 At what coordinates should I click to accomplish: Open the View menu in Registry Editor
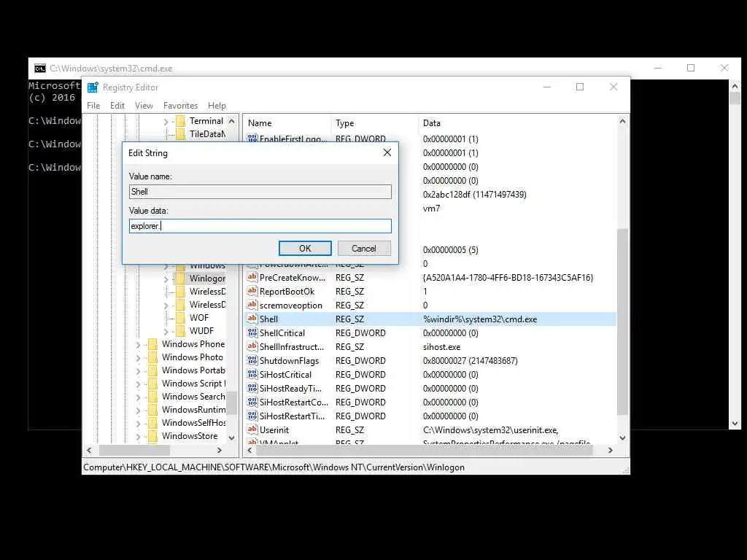click(x=144, y=106)
